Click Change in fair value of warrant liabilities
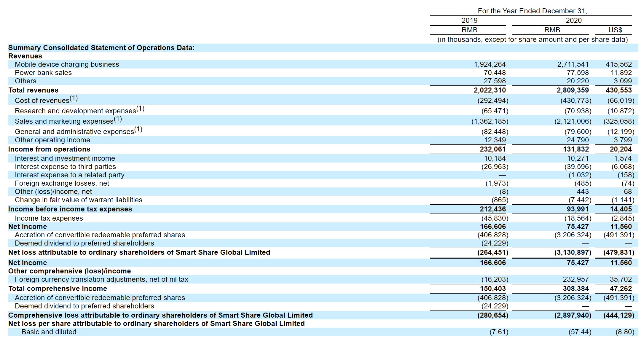Image resolution: width=644 pixels, height=344 pixels. coord(79,200)
